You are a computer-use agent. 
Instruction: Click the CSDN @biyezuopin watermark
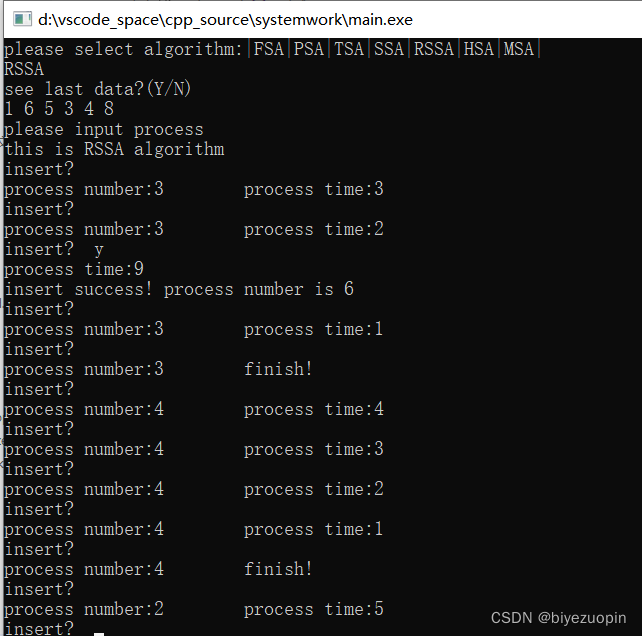point(558,618)
